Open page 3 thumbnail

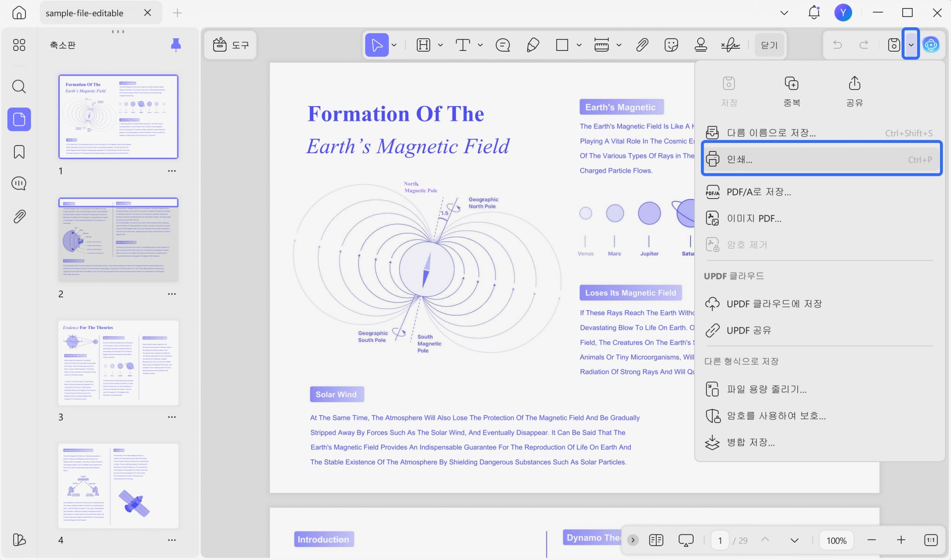tap(118, 363)
